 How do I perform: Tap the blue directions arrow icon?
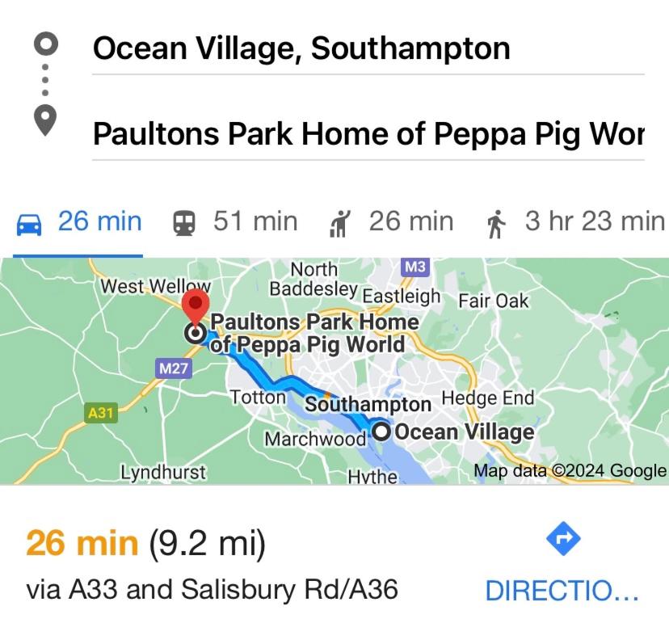click(563, 539)
